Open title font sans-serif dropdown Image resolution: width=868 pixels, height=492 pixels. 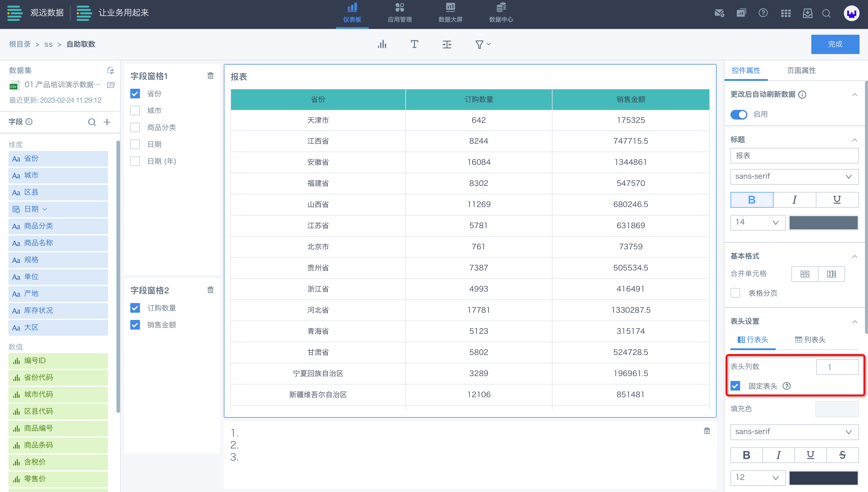point(794,176)
